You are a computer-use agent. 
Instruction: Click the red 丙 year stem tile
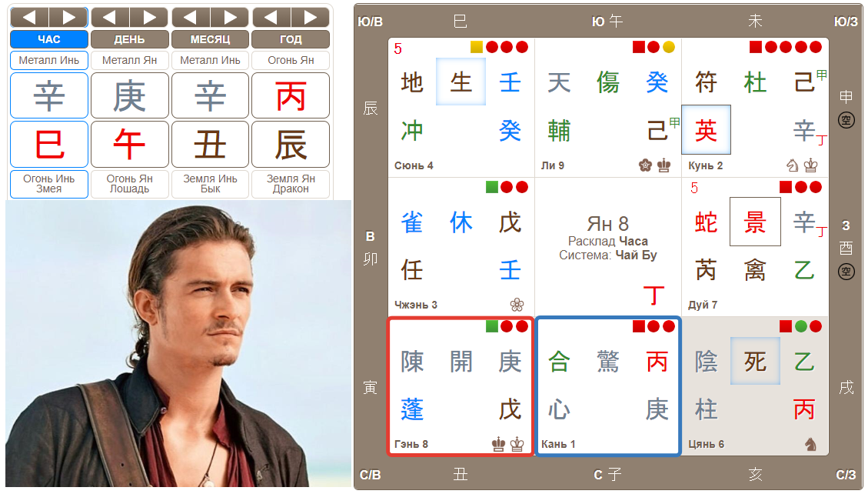(291, 95)
